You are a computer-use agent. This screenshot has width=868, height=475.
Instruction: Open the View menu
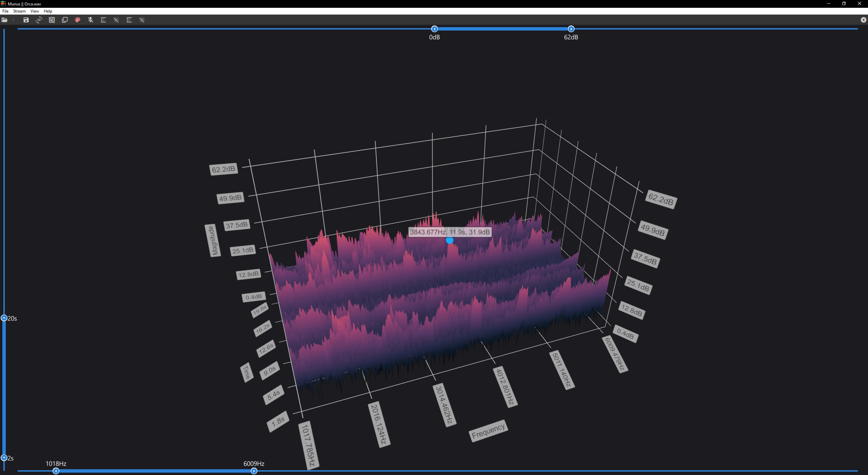35,11
